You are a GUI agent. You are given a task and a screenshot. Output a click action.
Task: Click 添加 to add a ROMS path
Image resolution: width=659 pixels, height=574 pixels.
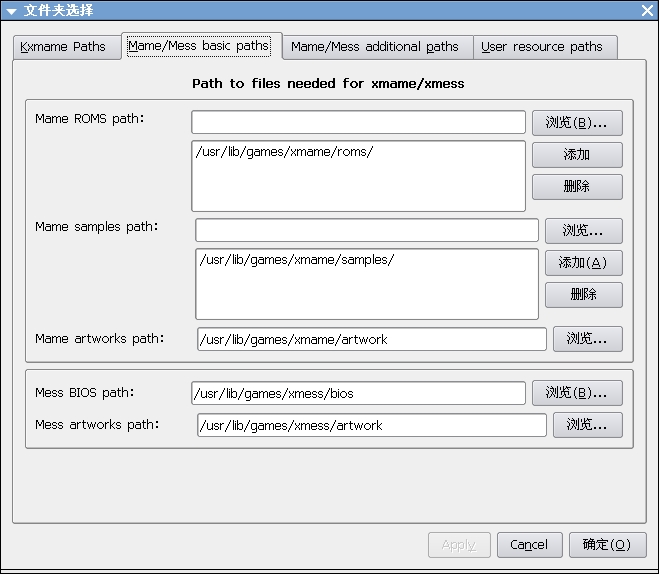point(577,155)
